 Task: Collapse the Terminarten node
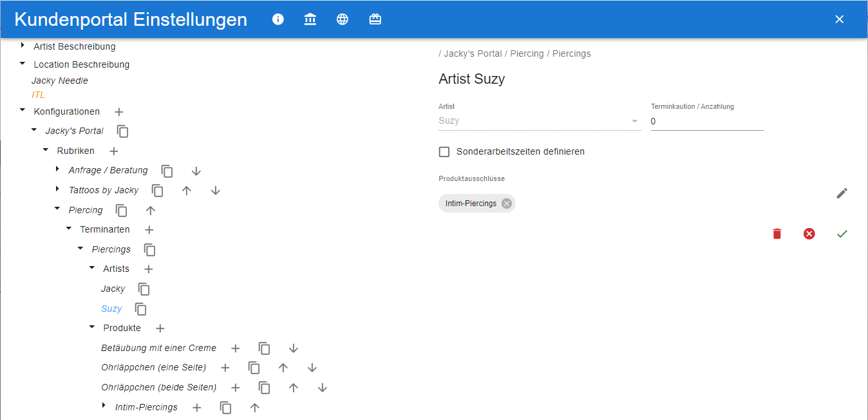click(69, 228)
